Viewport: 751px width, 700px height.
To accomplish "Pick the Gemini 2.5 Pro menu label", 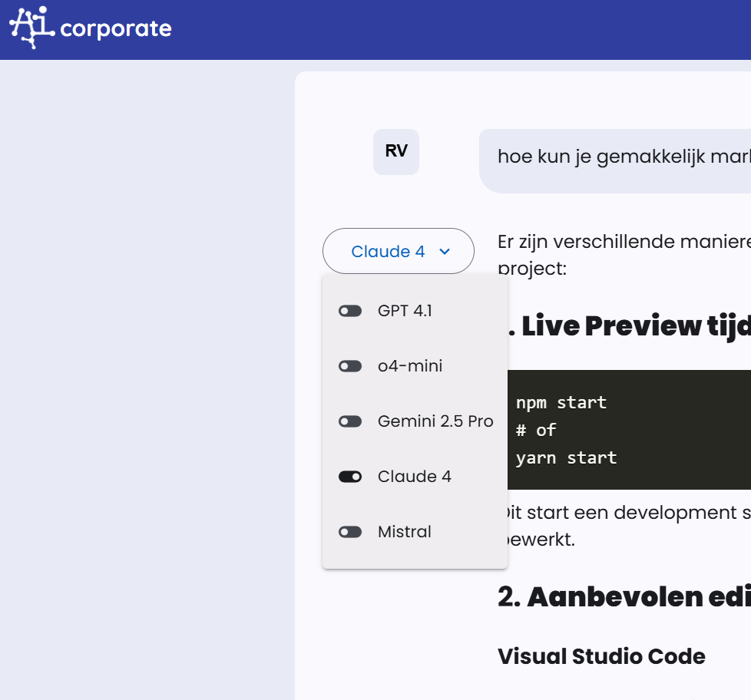I will [x=435, y=421].
